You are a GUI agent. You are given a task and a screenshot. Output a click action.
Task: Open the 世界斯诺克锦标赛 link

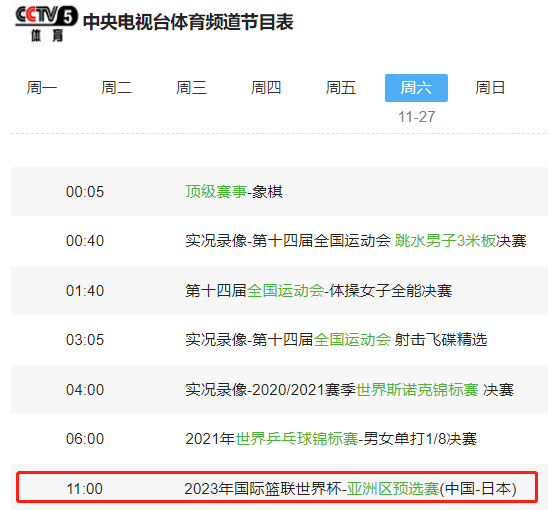pos(417,390)
